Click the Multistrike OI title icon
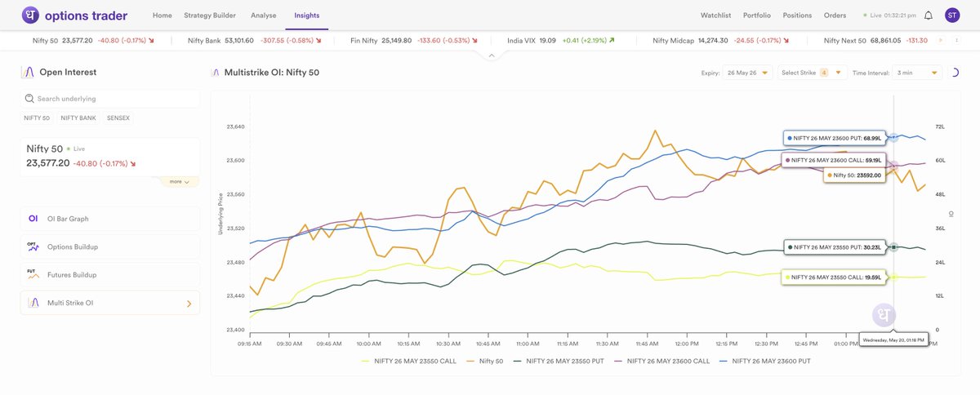 click(x=216, y=73)
